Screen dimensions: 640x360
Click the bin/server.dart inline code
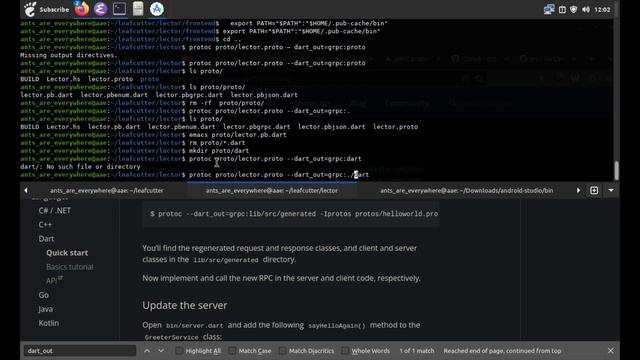point(195,326)
